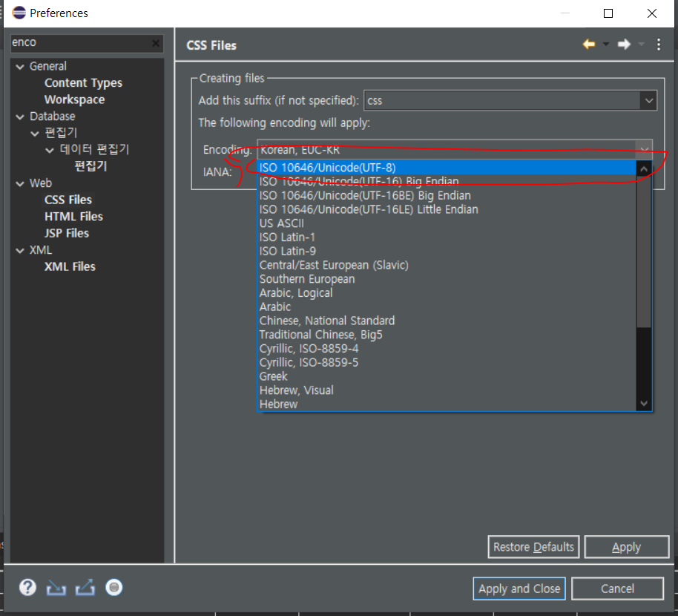The width and height of the screenshot is (678, 616).
Task: Click encoding list scroll-up arrow
Action: pyautogui.click(x=644, y=168)
